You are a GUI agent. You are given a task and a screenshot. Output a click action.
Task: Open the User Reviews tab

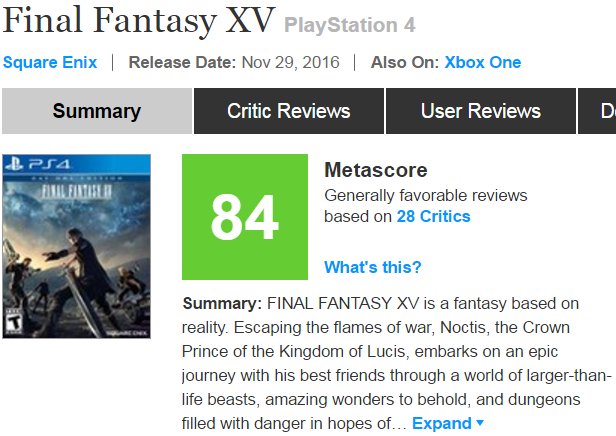(x=480, y=111)
